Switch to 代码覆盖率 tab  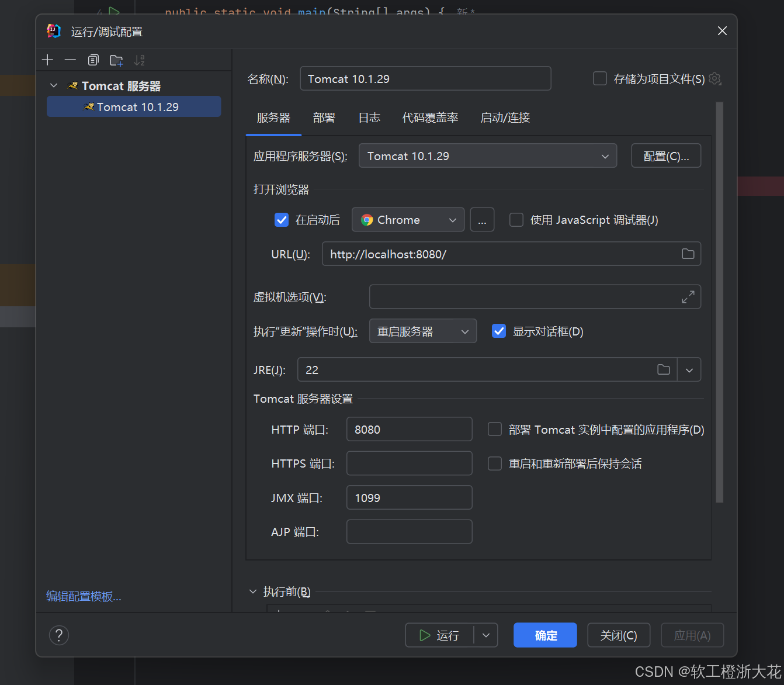click(431, 118)
